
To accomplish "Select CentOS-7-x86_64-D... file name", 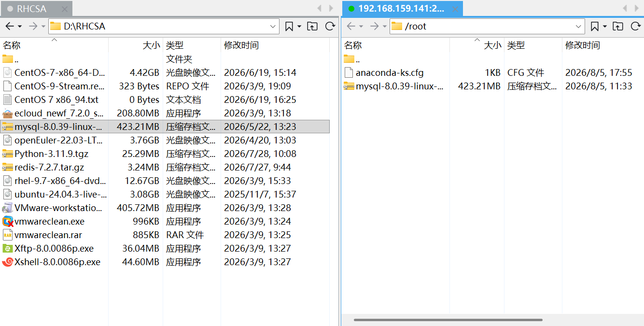I will click(x=60, y=73).
